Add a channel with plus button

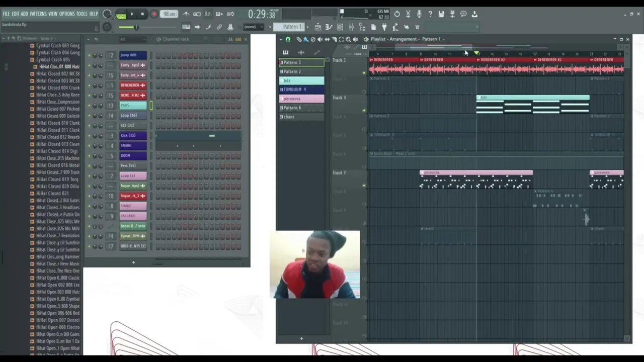tap(133, 262)
